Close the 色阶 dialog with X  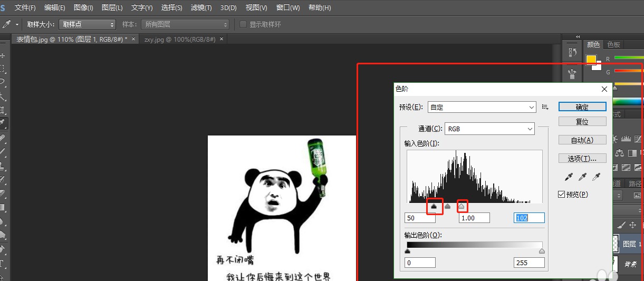coord(604,89)
